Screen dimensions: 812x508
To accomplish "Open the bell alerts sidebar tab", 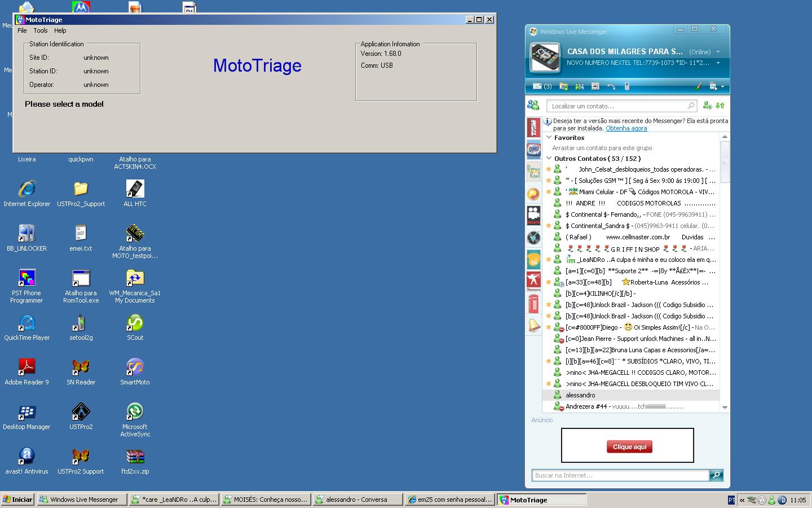I will point(533,326).
